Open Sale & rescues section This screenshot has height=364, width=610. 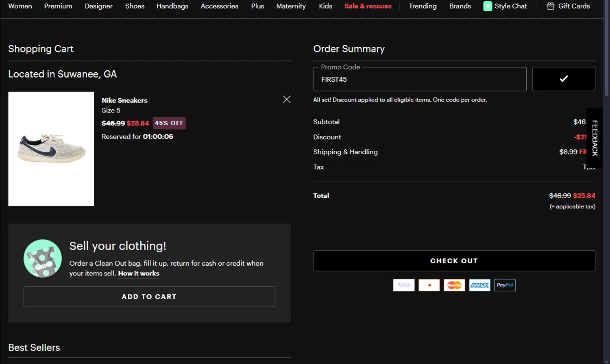(x=368, y=6)
